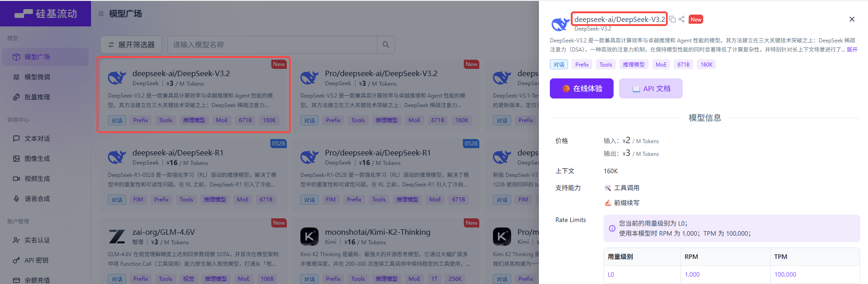Click the 硅基流动 logo

(x=46, y=14)
